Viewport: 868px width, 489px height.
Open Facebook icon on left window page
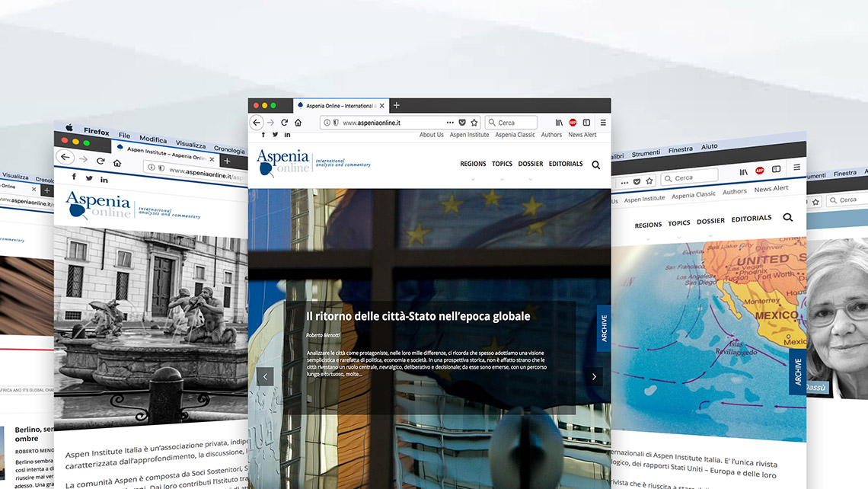pyautogui.click(x=74, y=176)
